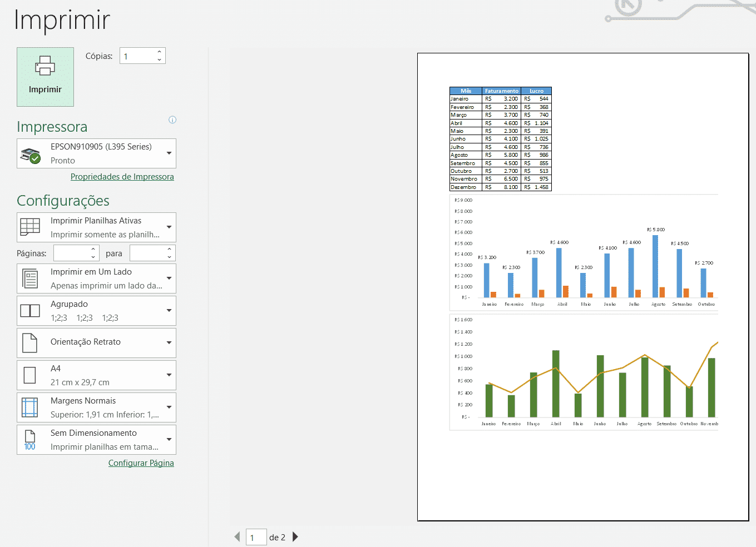Click the collated pages icon
The height and width of the screenshot is (547, 756).
coord(30,311)
